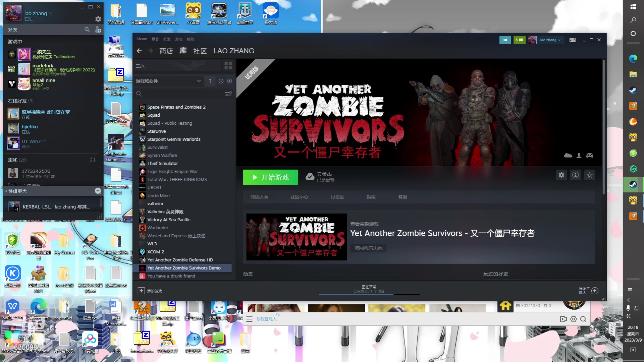Open KERBAL-LSL group chat
Image resolution: width=644 pixels, height=362 pixels.
(52, 206)
